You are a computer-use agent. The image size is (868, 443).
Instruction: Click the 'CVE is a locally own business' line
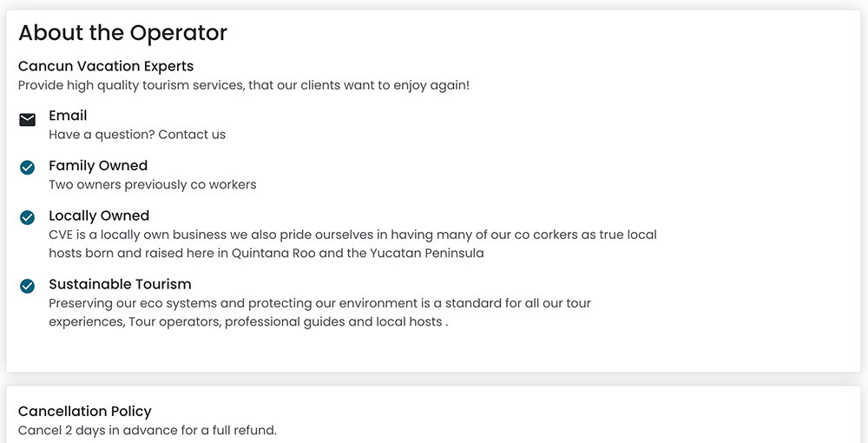coord(352,235)
